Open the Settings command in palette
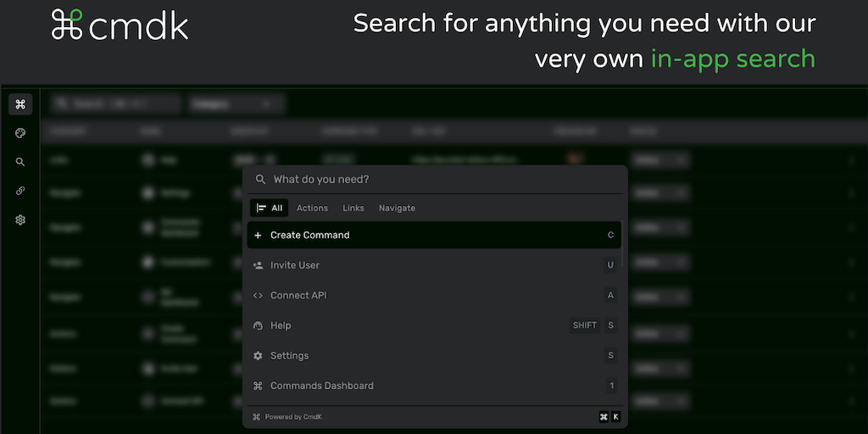Viewport: 868px width, 434px height. 434,355
